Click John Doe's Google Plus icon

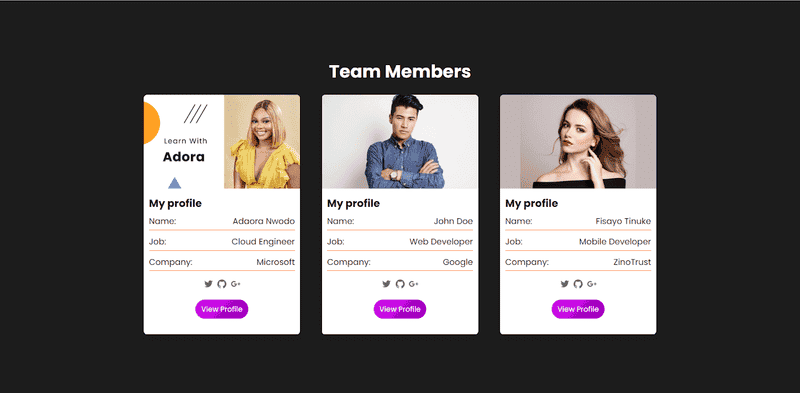414,284
